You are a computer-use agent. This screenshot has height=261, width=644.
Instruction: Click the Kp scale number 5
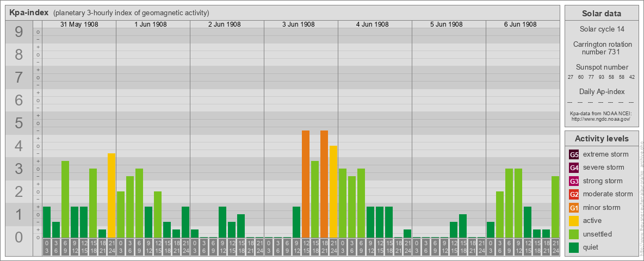click(19, 123)
